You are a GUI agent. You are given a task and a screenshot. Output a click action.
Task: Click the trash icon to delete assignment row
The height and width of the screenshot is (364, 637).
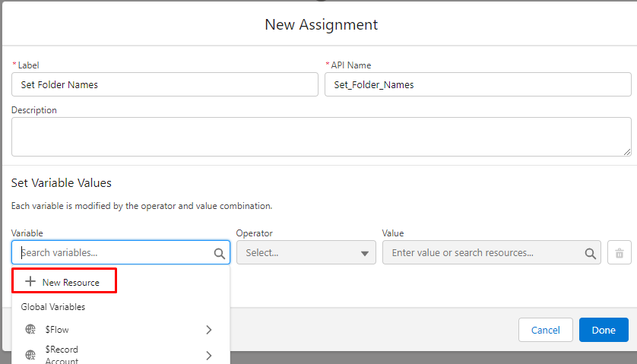pos(620,253)
